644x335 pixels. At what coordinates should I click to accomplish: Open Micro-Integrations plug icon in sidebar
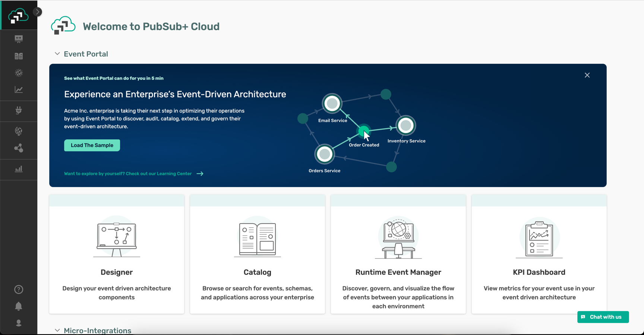(x=19, y=110)
